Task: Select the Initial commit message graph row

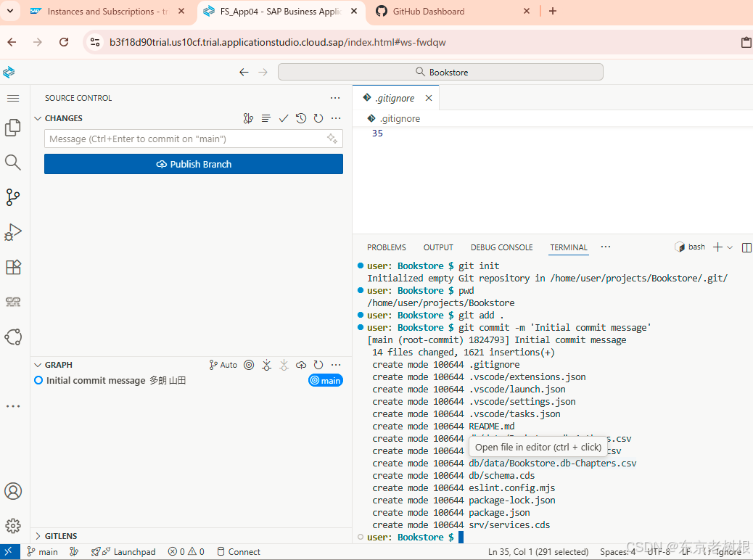Action: pyautogui.click(x=191, y=380)
